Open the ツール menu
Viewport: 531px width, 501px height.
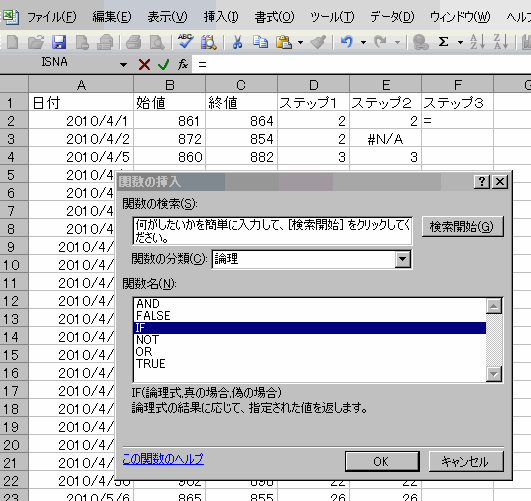coord(332,17)
